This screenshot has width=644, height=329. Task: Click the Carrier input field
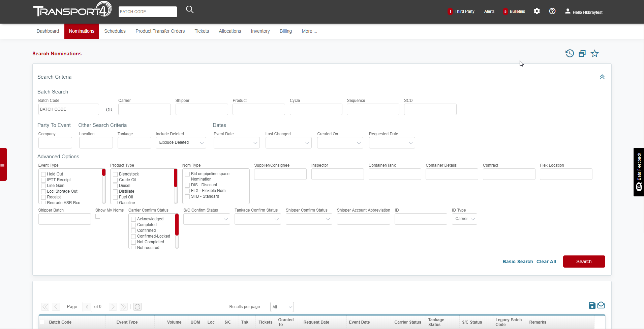(144, 109)
